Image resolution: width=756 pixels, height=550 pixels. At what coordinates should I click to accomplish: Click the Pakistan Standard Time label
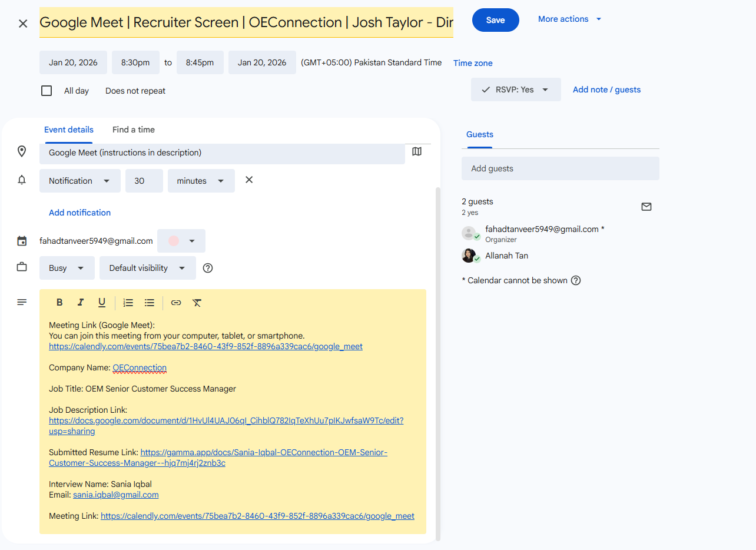371,62
